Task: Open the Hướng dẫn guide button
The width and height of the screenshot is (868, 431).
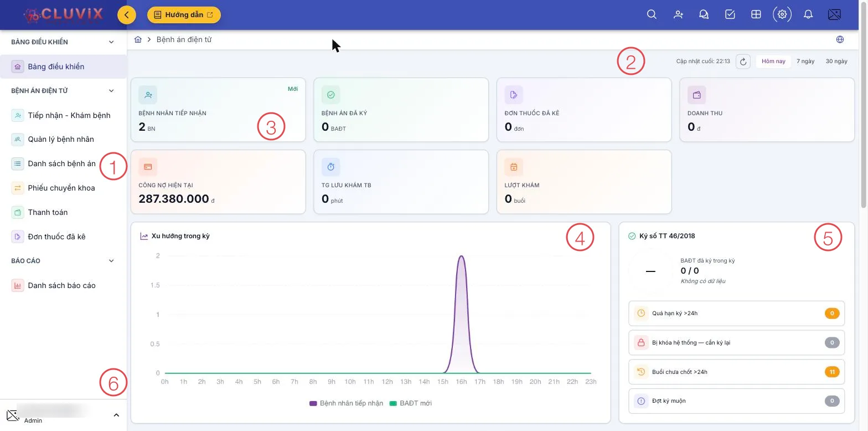Action: [x=184, y=15]
